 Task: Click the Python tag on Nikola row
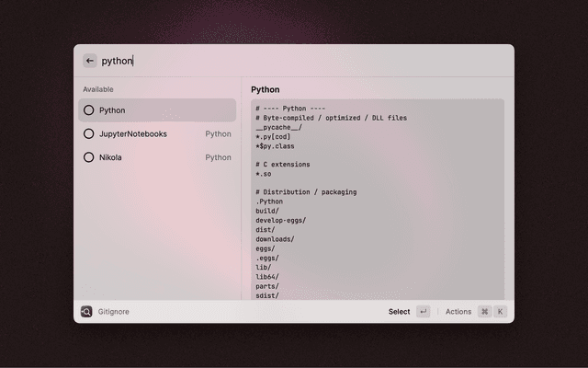pos(218,157)
